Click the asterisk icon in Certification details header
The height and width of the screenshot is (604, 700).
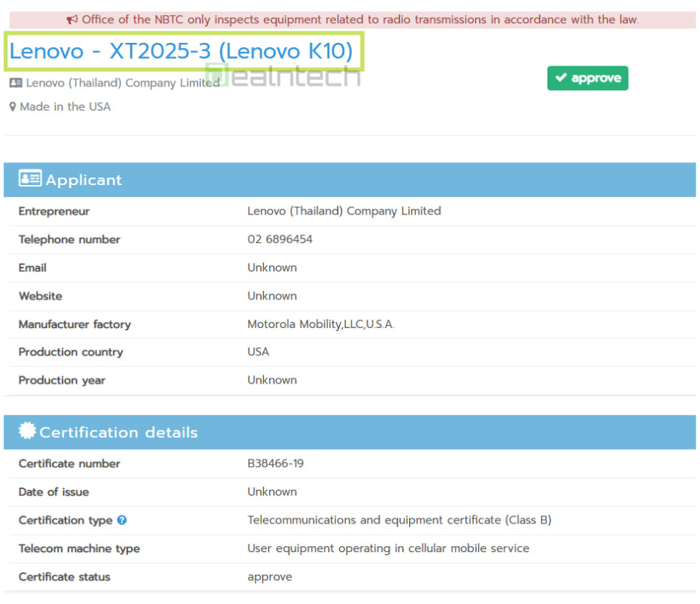pos(27,431)
